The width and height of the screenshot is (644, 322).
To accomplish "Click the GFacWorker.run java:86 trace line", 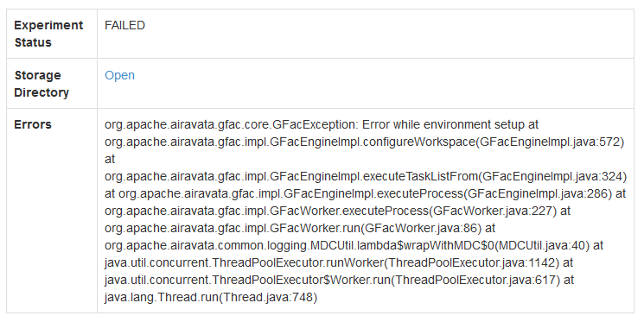I will point(300,228).
